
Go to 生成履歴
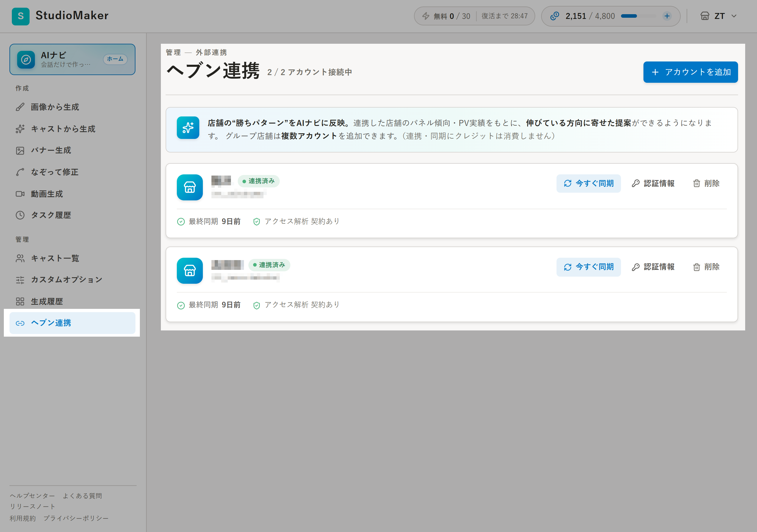tap(72, 301)
